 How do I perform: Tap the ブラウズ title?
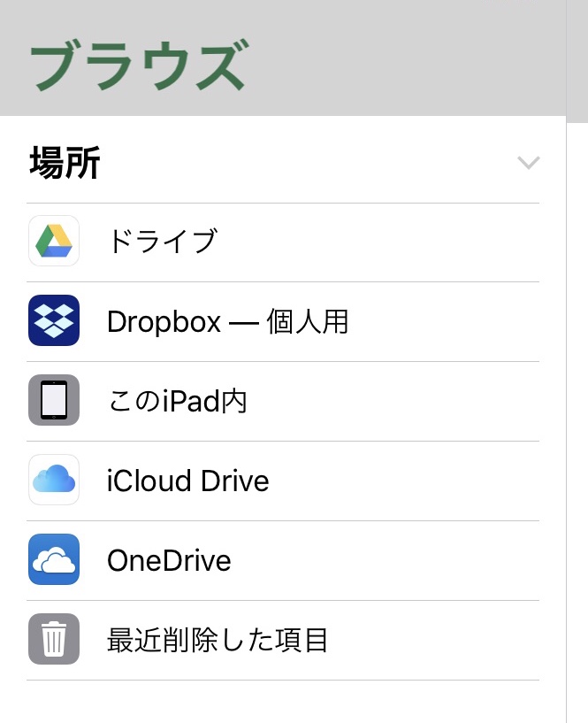click(x=140, y=65)
